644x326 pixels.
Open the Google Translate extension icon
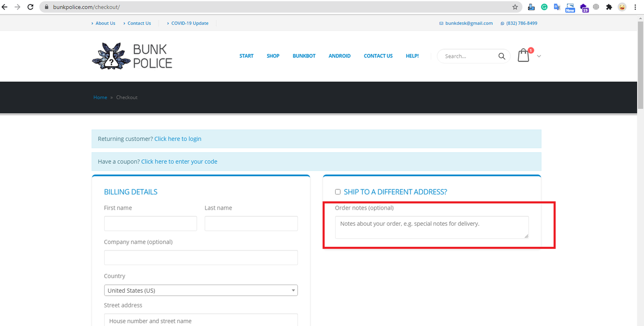click(x=557, y=7)
